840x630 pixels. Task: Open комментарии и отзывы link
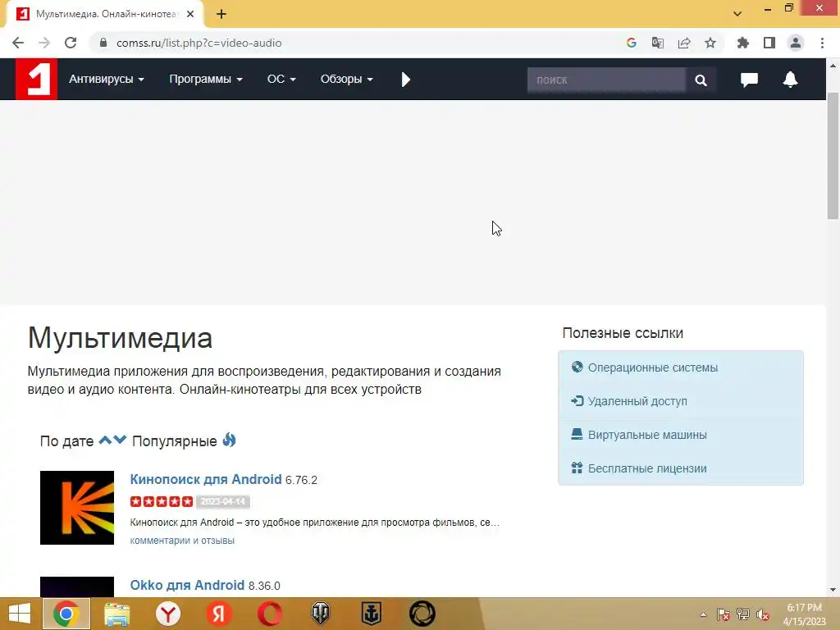pyautogui.click(x=182, y=541)
